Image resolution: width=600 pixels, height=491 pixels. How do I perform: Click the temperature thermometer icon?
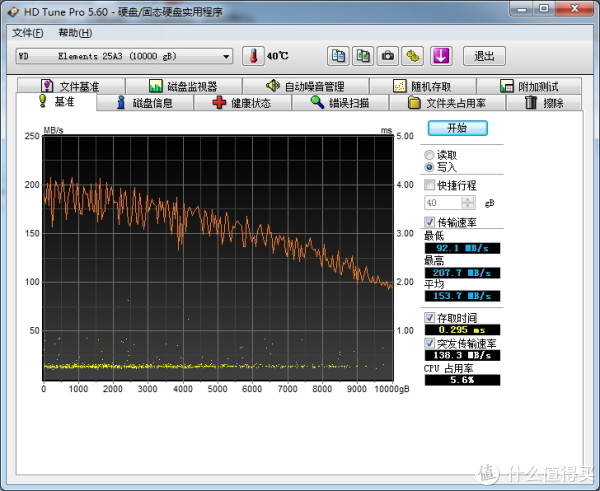tap(253, 56)
